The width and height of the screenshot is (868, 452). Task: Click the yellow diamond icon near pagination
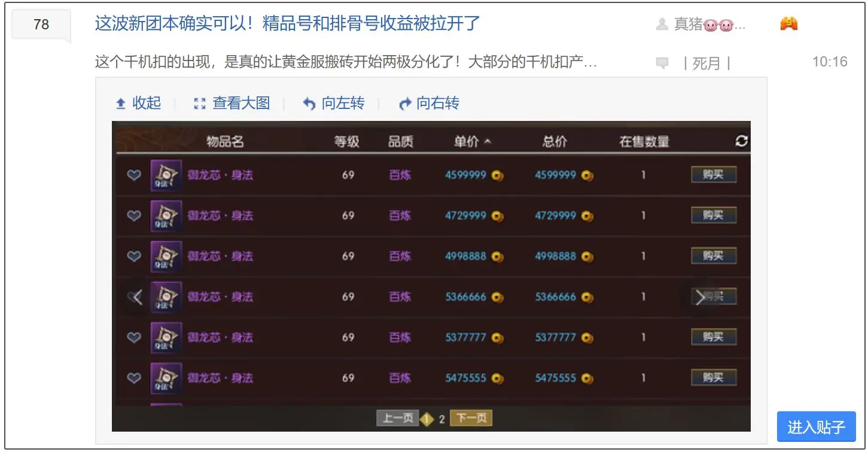[427, 419]
